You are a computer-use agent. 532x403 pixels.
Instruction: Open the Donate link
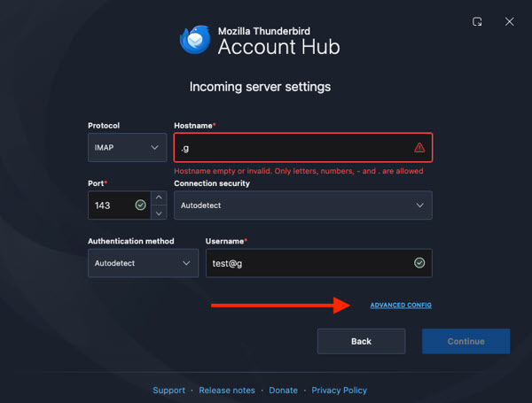coord(284,390)
